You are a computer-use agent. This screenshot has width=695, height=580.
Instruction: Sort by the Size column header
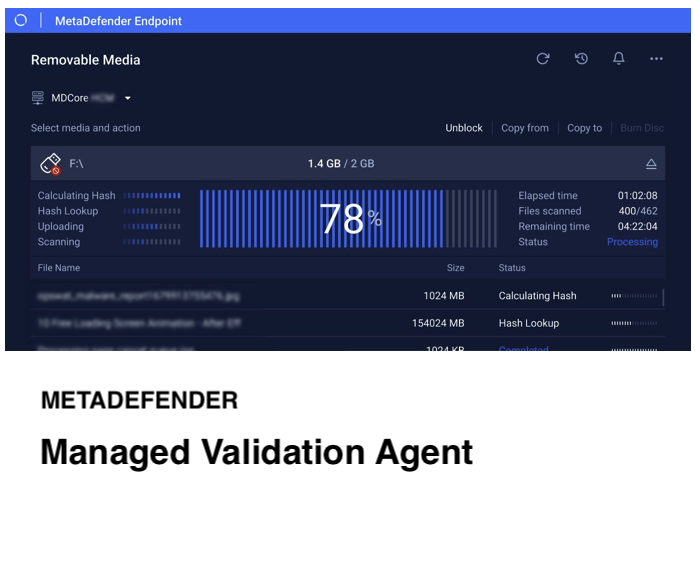(455, 268)
